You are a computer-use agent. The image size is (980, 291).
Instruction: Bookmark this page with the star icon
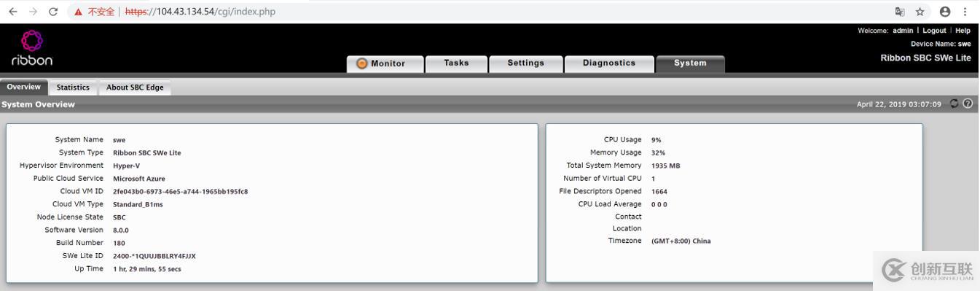click(x=920, y=12)
